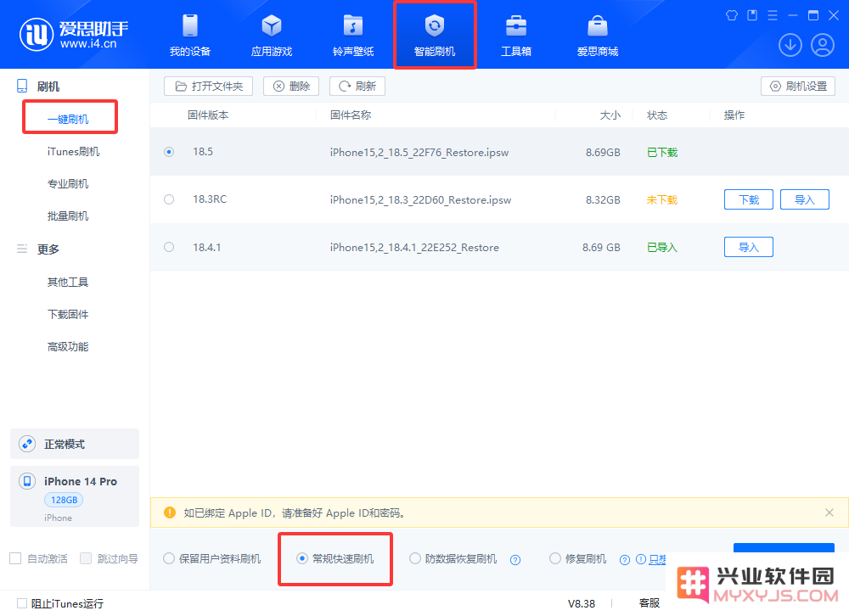This screenshot has height=616, width=849.
Task: Click the warning icon in Apple ID notice
Action: click(x=170, y=512)
